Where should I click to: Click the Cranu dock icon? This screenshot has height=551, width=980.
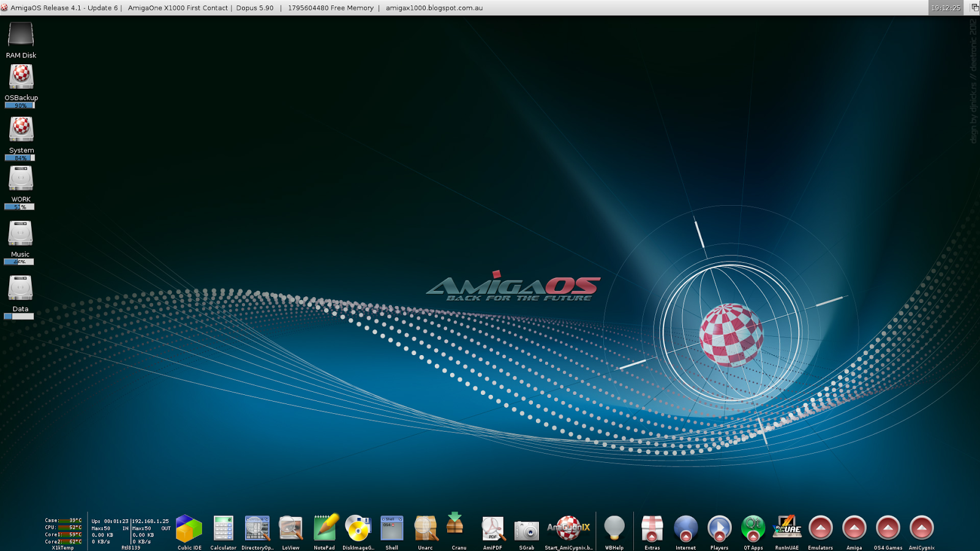[455, 523]
